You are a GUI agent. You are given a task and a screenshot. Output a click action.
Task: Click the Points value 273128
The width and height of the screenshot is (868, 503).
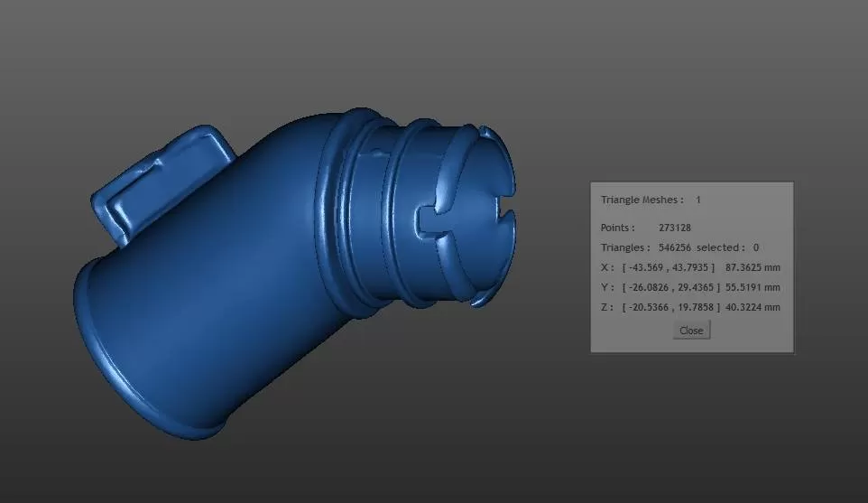675,228
